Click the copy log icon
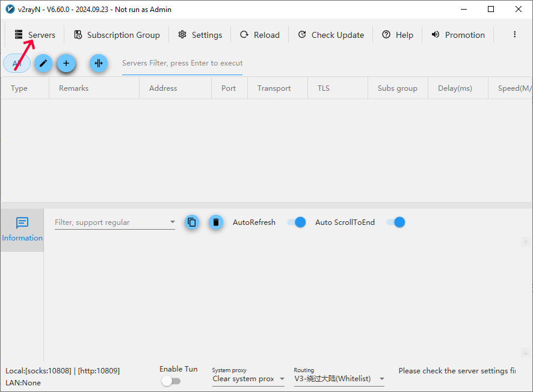 point(192,222)
